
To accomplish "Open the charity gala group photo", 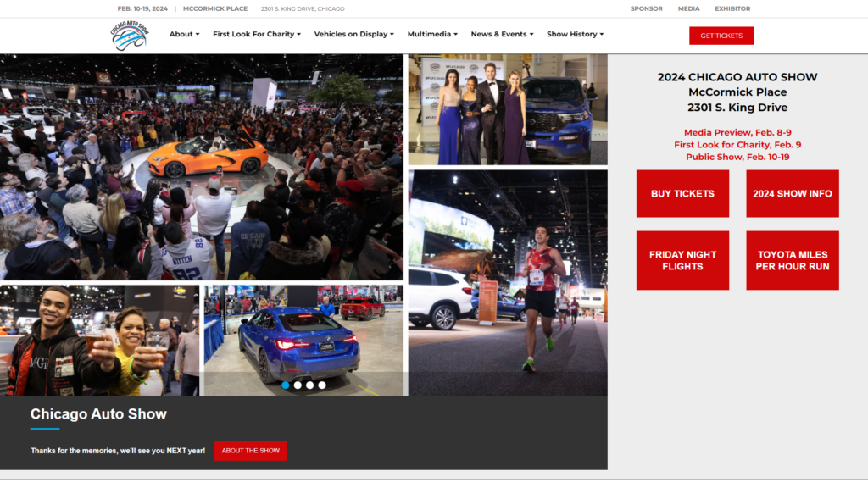I will pyautogui.click(x=508, y=109).
